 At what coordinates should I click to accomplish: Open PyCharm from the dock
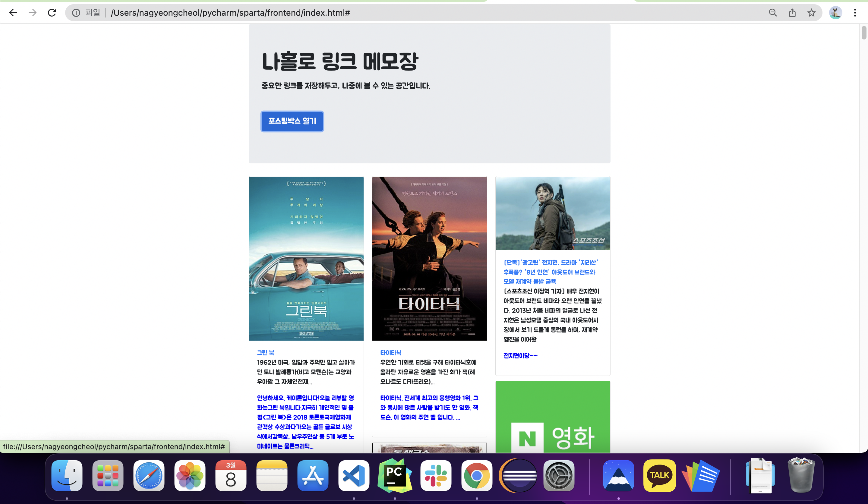tap(395, 475)
